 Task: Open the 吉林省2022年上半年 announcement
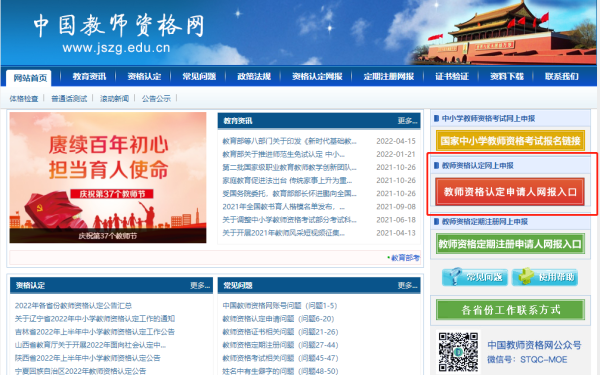(95, 332)
